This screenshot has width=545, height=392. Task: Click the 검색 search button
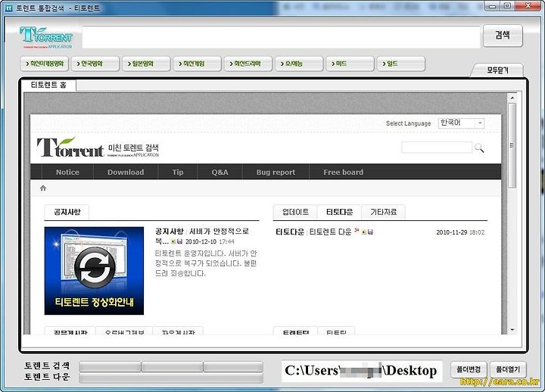[x=503, y=35]
